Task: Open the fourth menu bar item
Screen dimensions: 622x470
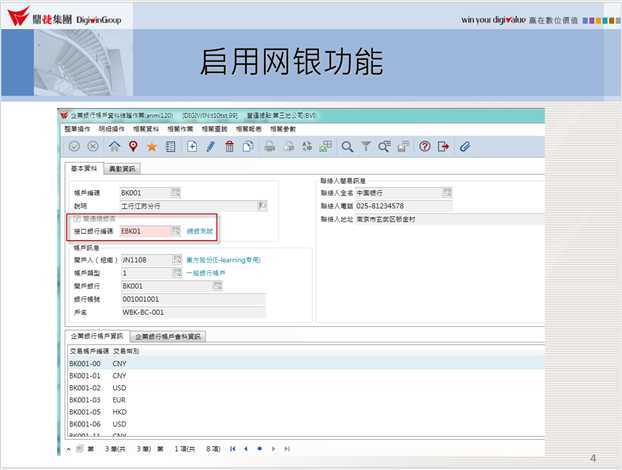Action: click(180, 129)
